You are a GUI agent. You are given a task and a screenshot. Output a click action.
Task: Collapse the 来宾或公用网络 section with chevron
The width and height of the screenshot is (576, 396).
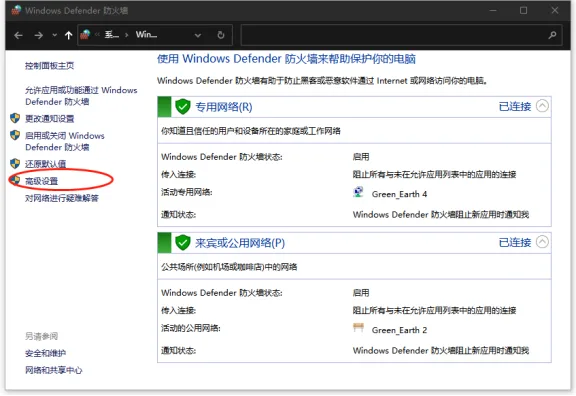click(542, 242)
